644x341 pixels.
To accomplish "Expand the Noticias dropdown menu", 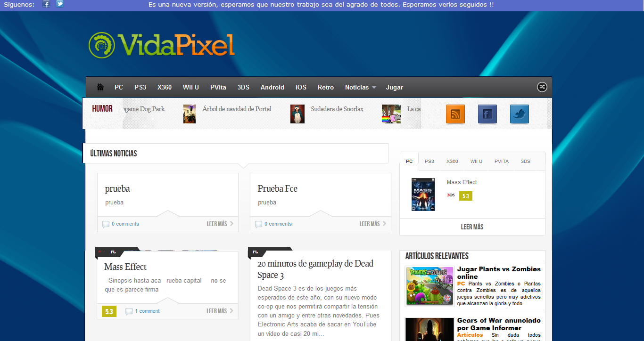I will (x=360, y=87).
